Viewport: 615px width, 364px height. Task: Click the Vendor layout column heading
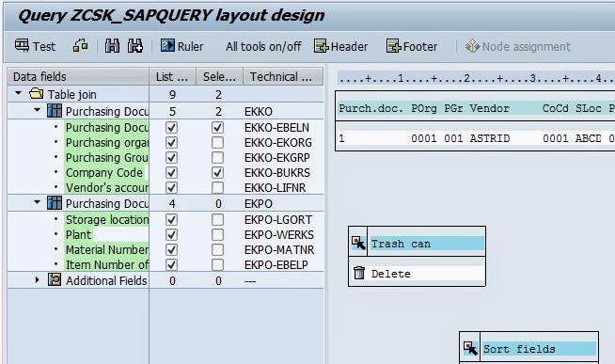(x=490, y=108)
